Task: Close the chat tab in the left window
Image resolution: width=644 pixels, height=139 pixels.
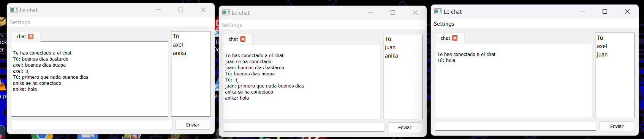Action: pyautogui.click(x=31, y=36)
